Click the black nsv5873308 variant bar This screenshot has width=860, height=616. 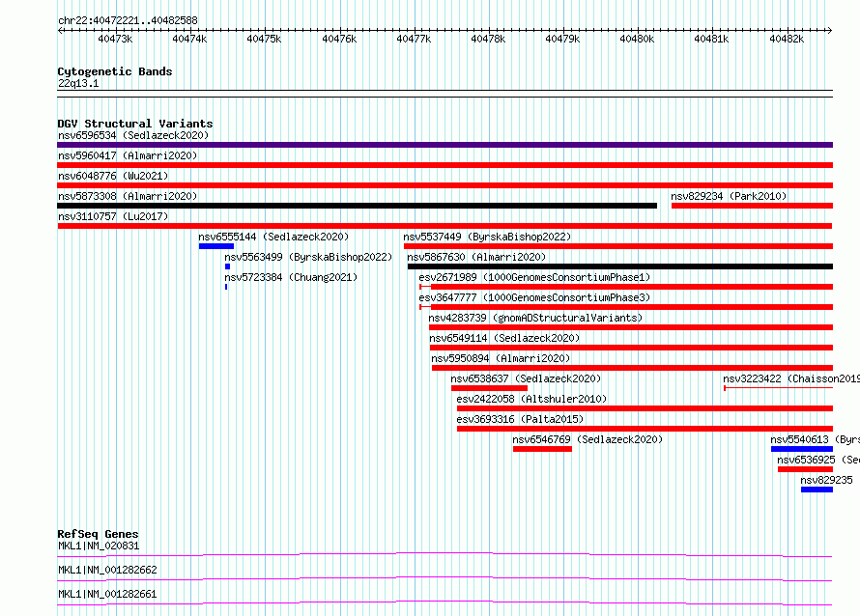tap(358, 206)
